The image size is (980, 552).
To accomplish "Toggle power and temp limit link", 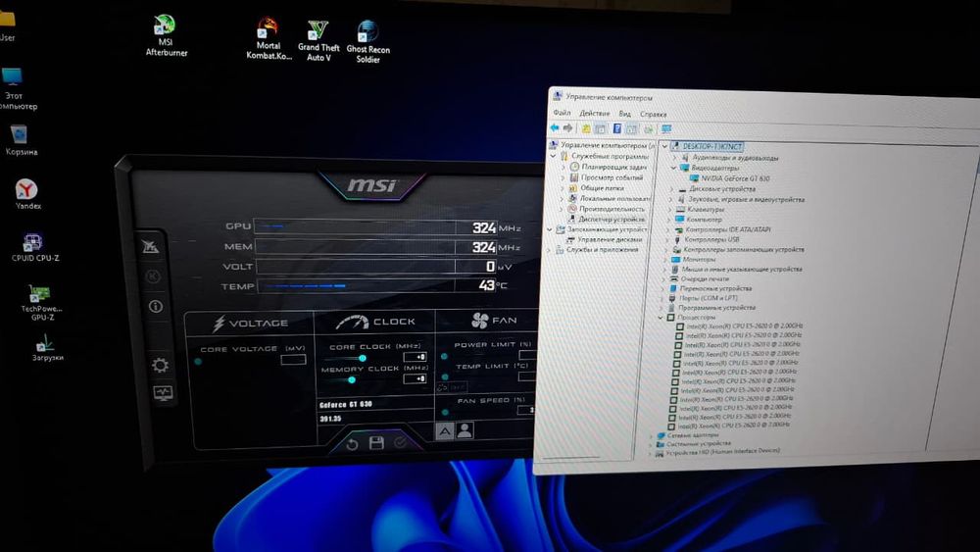I will coord(442,387).
